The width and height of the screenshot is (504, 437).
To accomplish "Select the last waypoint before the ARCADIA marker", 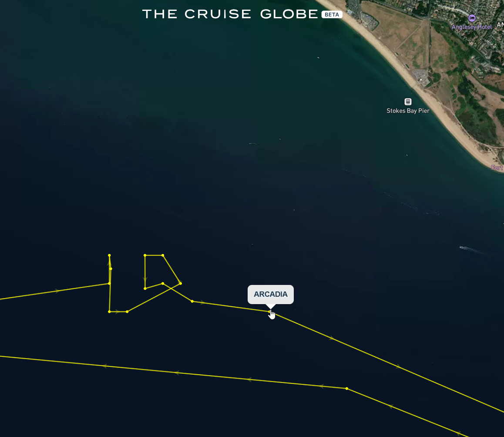I will (x=192, y=301).
